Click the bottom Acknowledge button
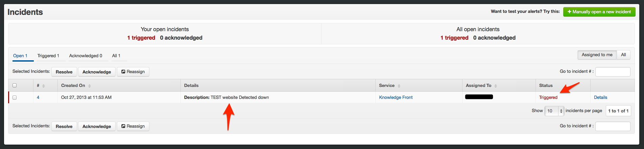The height and width of the screenshot is (149, 644). tap(97, 126)
